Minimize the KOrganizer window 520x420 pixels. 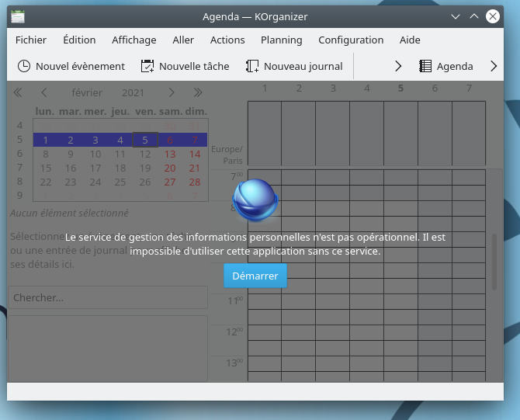(456, 16)
